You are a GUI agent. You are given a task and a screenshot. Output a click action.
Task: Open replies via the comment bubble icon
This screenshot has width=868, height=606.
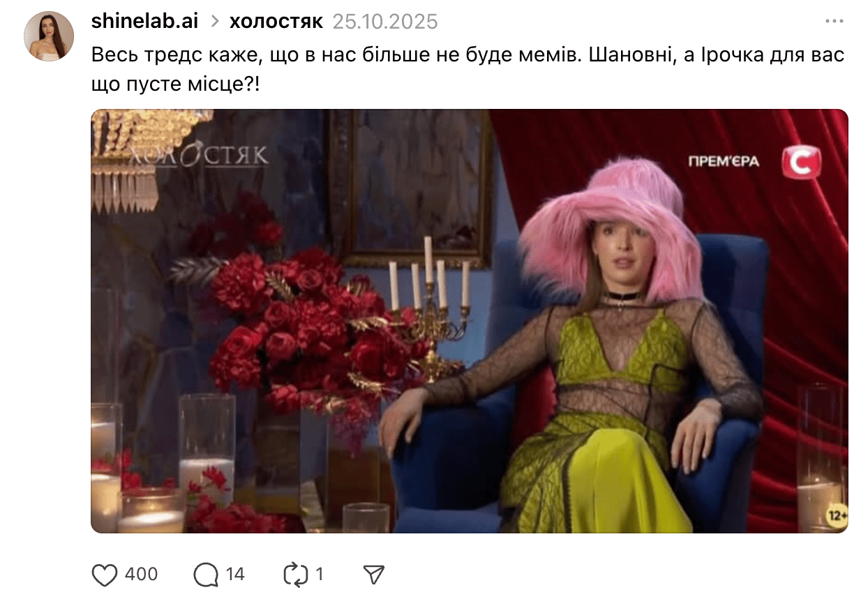206,575
